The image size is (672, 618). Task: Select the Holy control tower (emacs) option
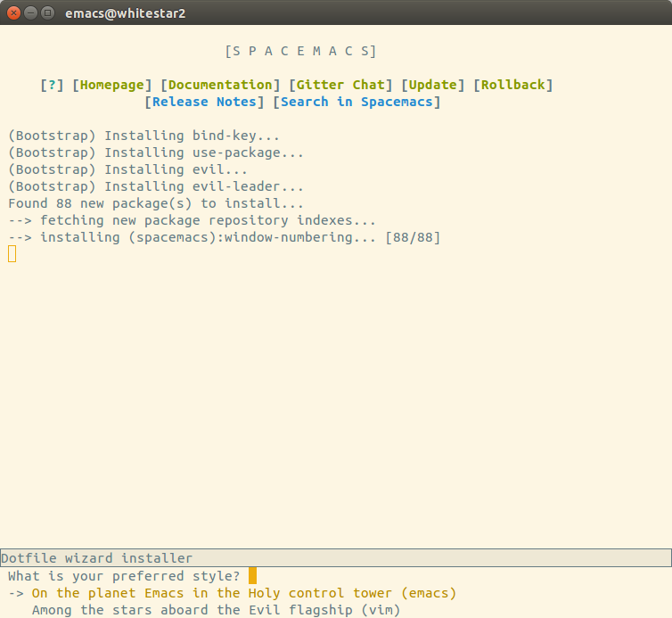[x=244, y=593]
